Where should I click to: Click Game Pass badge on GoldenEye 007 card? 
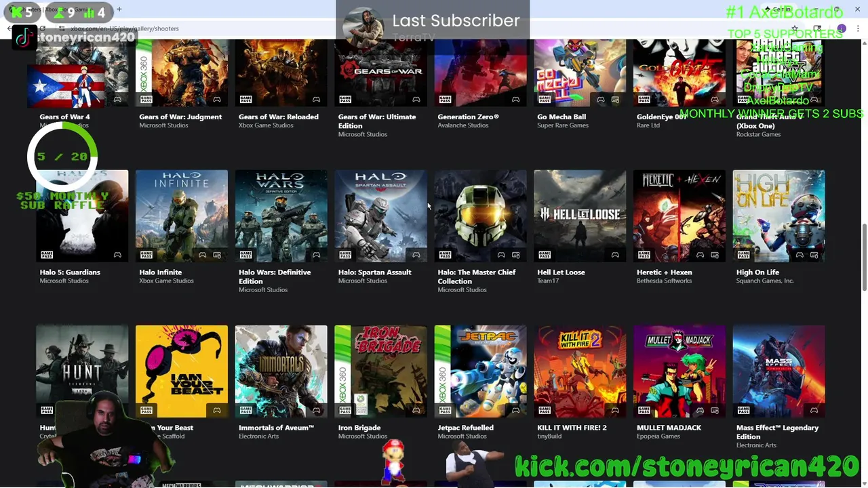click(644, 100)
